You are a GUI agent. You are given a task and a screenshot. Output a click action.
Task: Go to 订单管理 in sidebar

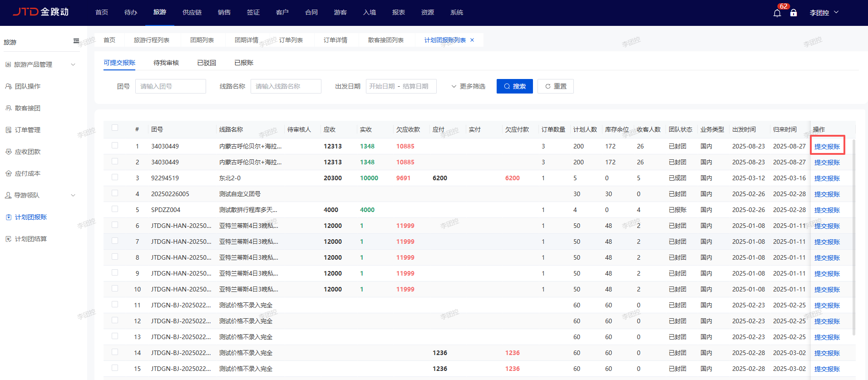[x=27, y=130]
